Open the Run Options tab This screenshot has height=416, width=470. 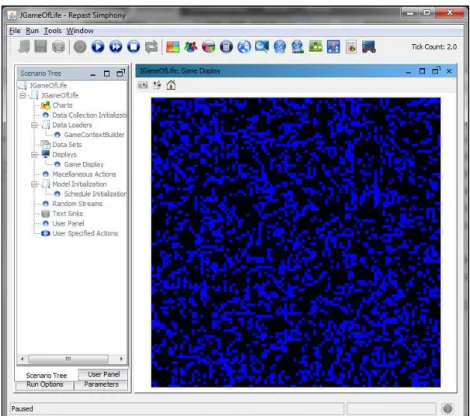coord(45,385)
